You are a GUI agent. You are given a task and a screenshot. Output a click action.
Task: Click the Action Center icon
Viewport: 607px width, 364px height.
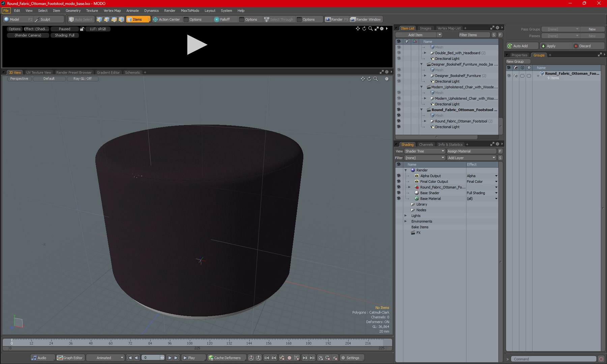pos(155,20)
